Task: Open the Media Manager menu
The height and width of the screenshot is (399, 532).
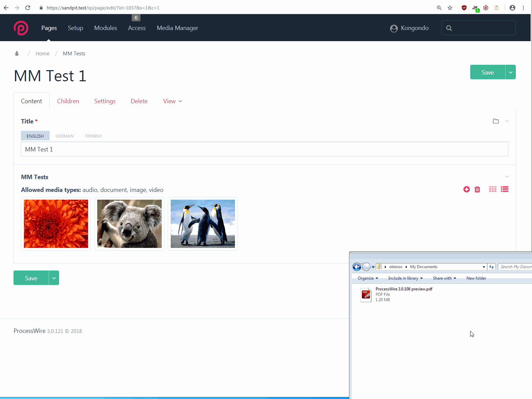Action: tap(177, 28)
